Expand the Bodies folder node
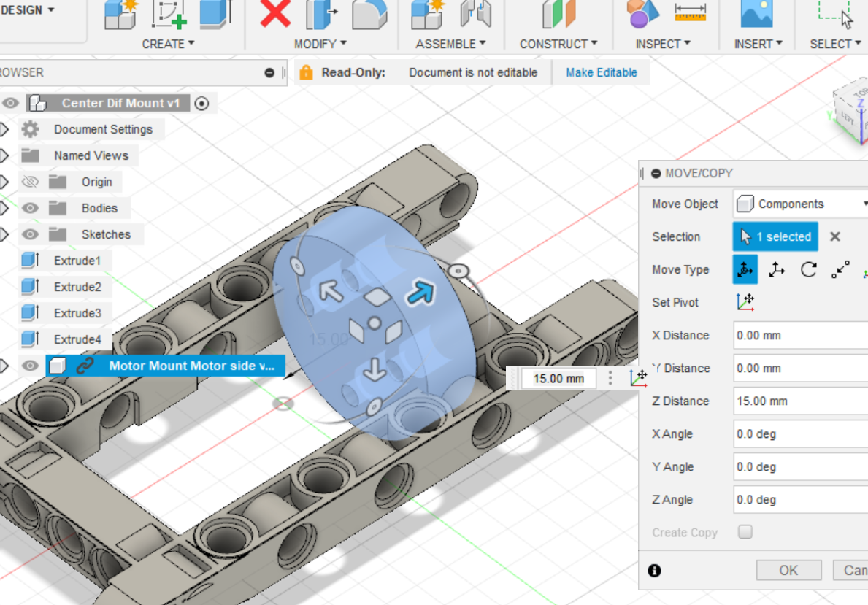Screen dimensions: 868x605 click(4, 208)
